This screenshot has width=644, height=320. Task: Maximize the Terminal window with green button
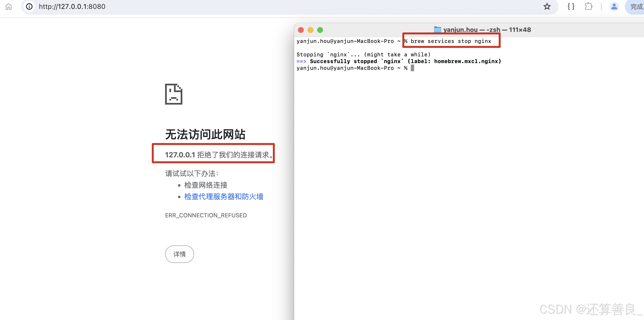[x=320, y=30]
